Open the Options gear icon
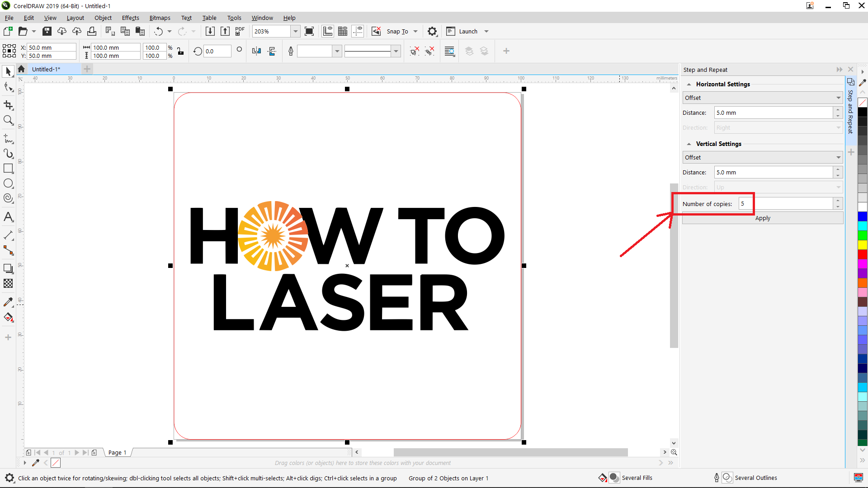 pos(432,31)
